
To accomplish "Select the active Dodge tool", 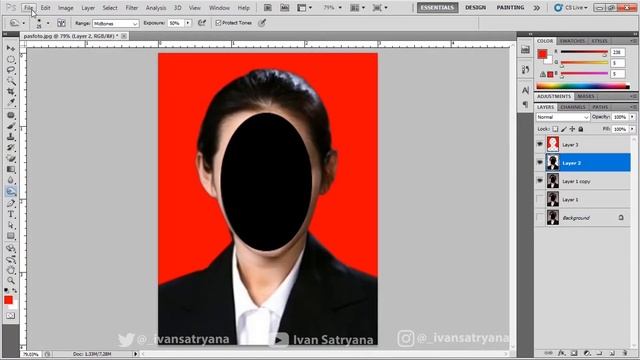I will (x=11, y=191).
